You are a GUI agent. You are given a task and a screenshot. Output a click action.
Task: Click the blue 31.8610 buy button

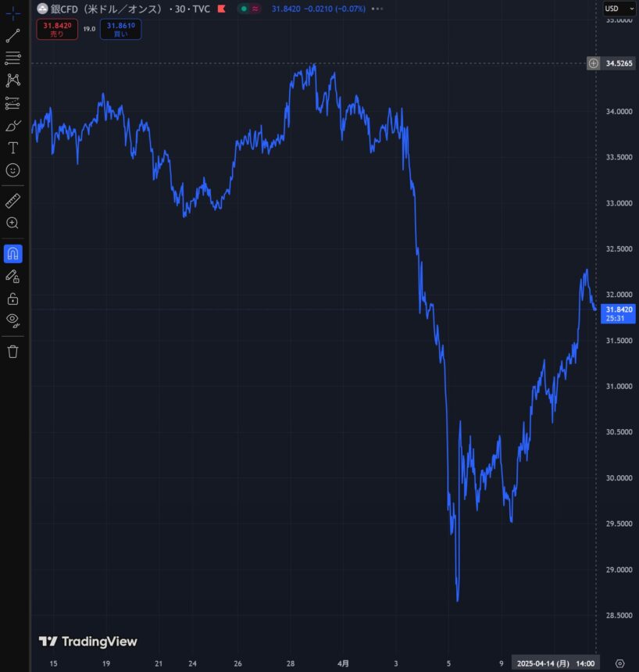tap(120, 30)
